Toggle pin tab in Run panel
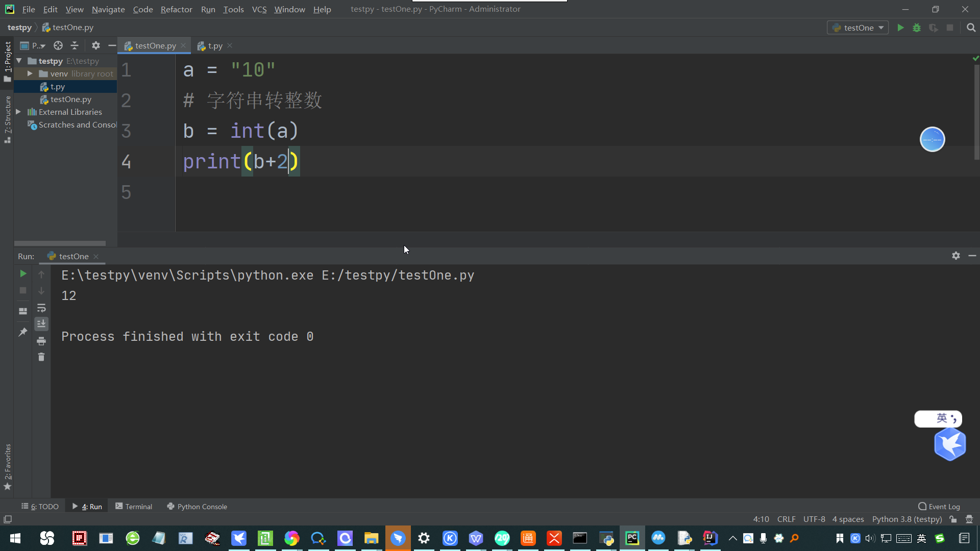 coord(23,332)
